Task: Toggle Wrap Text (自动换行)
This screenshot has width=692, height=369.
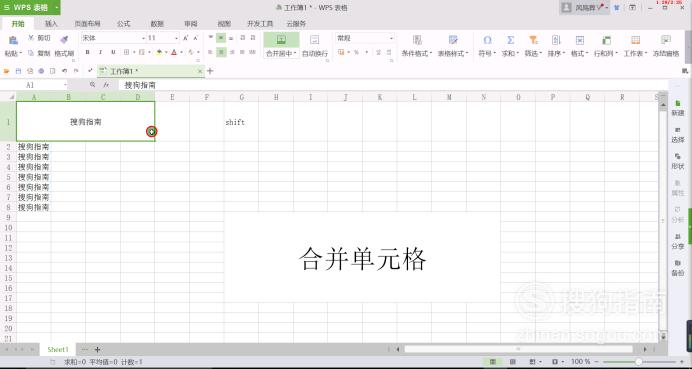Action: (x=315, y=46)
